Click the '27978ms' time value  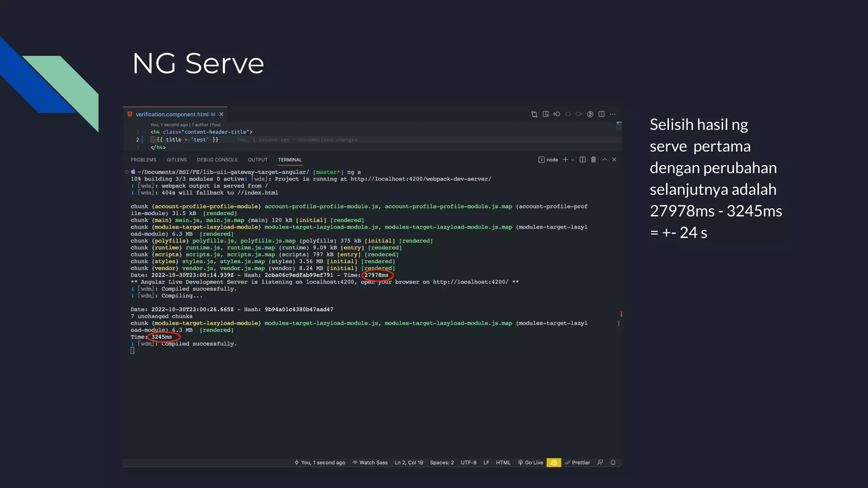point(376,275)
